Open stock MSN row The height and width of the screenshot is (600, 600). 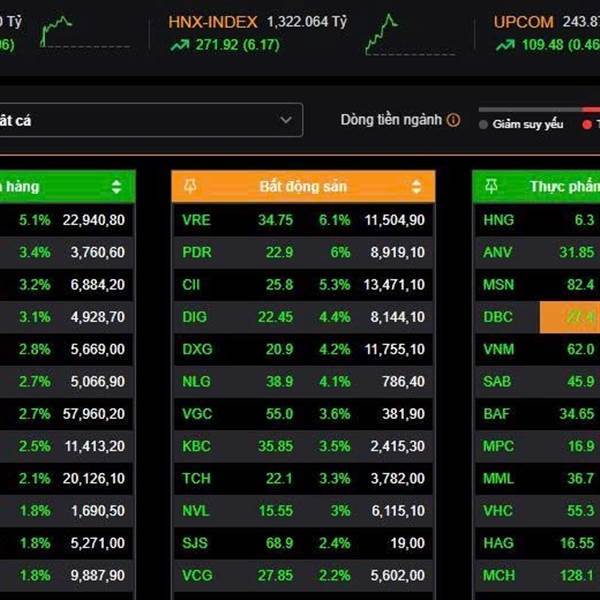pos(538,285)
